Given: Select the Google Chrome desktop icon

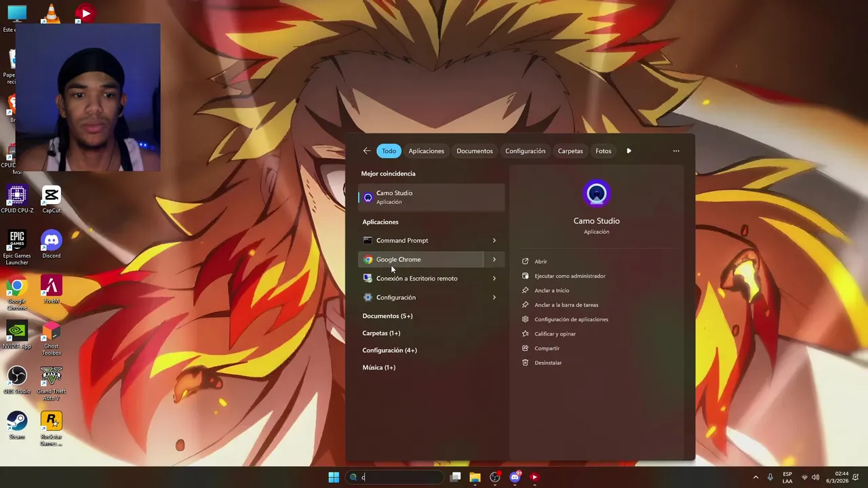Looking at the screenshot, I should pyautogui.click(x=17, y=293).
